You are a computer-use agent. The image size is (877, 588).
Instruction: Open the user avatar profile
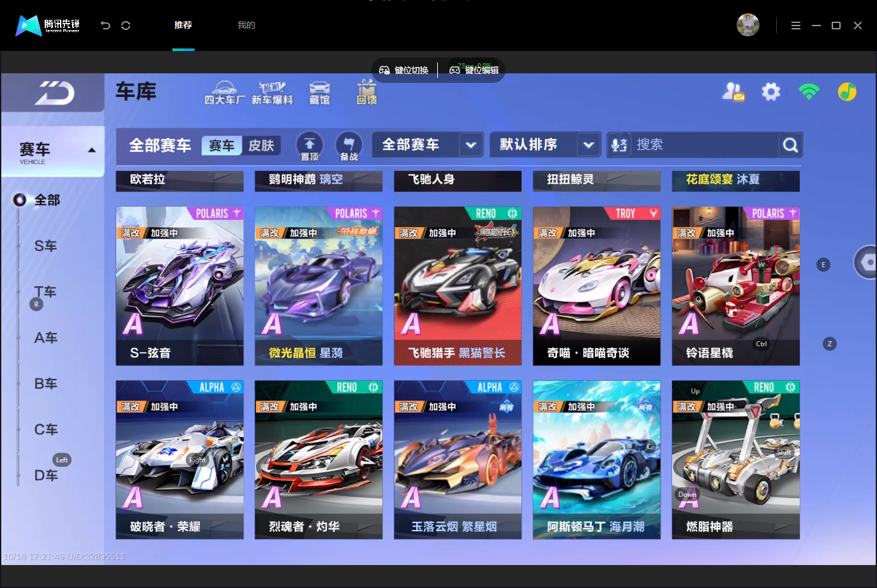pos(748,25)
